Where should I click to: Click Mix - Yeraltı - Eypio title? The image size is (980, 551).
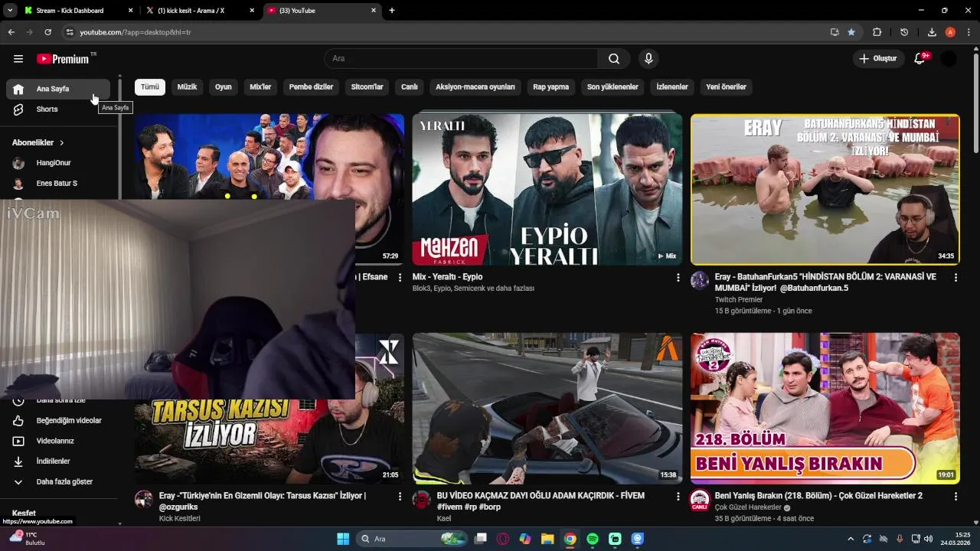[x=447, y=277]
